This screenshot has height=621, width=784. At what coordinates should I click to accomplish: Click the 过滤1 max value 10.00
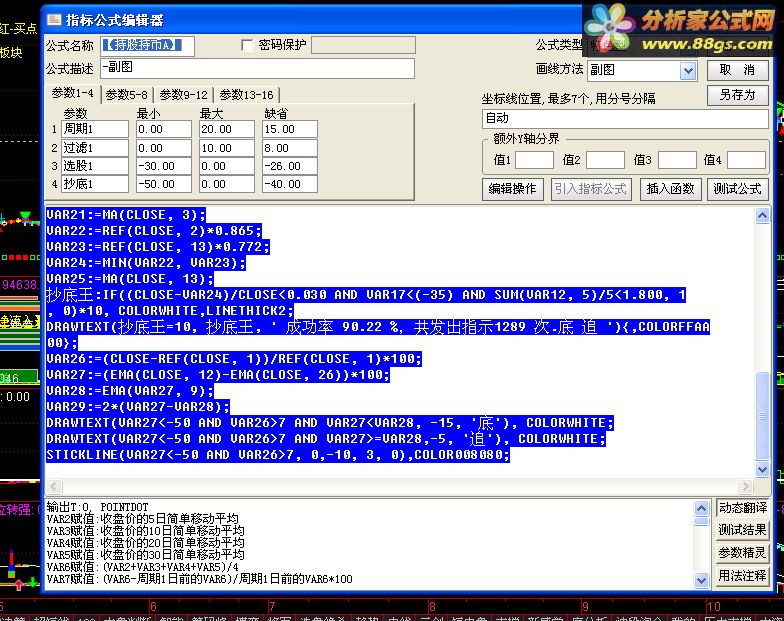[227, 148]
